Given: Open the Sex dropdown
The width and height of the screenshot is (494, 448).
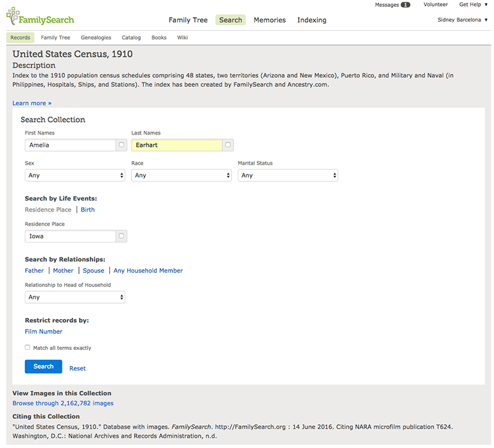Looking at the screenshot, I should click(75, 175).
